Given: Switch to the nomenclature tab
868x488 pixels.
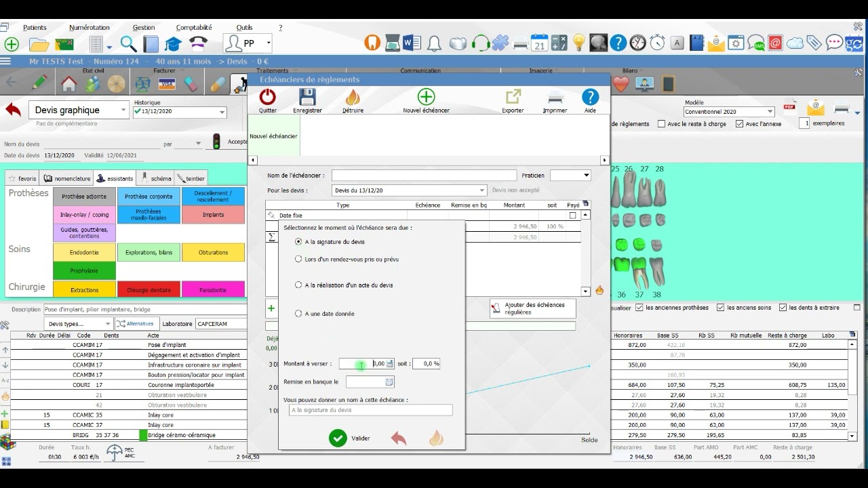Looking at the screenshot, I should tap(66, 178).
